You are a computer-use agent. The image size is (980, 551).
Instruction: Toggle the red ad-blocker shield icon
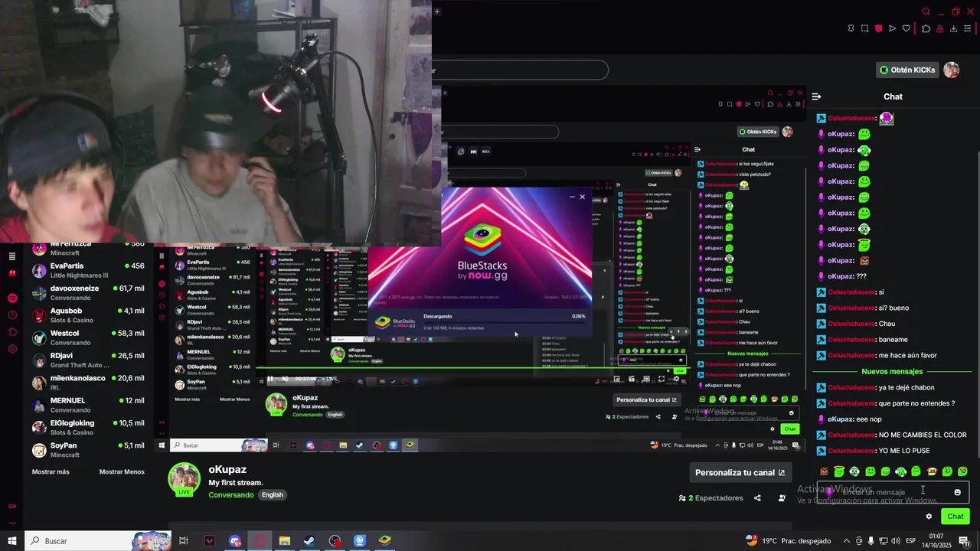click(x=878, y=28)
